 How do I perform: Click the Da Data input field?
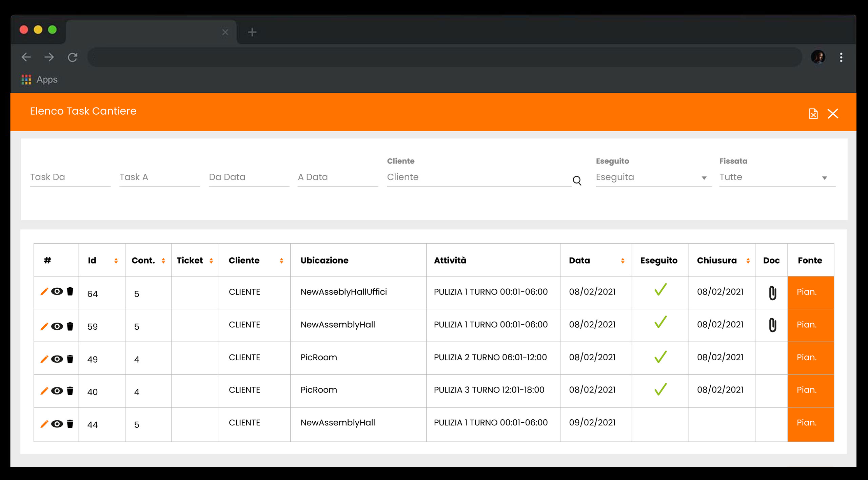[x=249, y=177]
